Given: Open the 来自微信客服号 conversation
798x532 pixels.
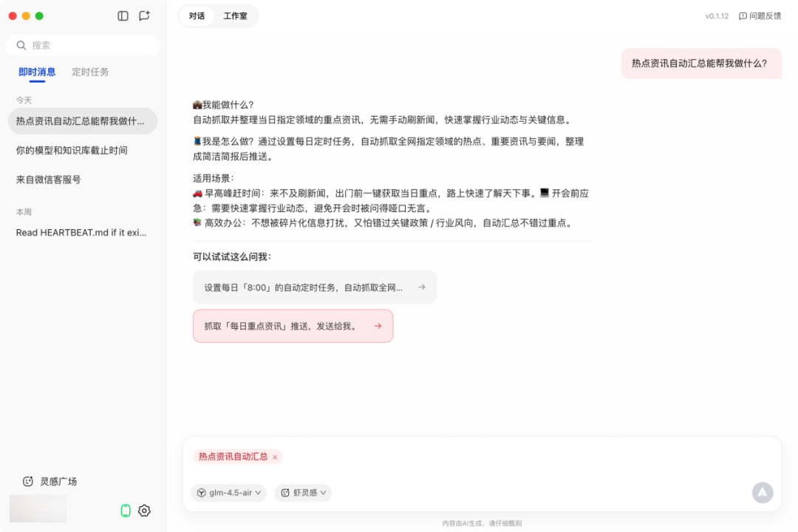Looking at the screenshot, I should coord(49,180).
